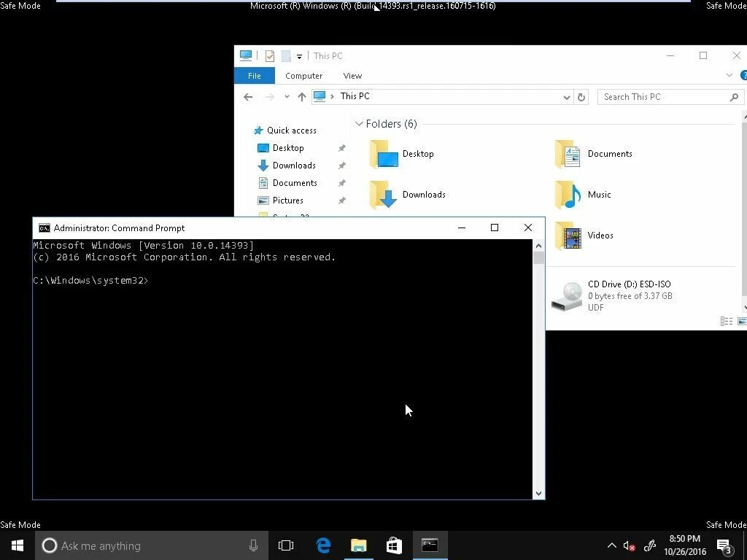Open the Customize Quick Access Toolbar dropdown
The image size is (747, 560).
(299, 56)
